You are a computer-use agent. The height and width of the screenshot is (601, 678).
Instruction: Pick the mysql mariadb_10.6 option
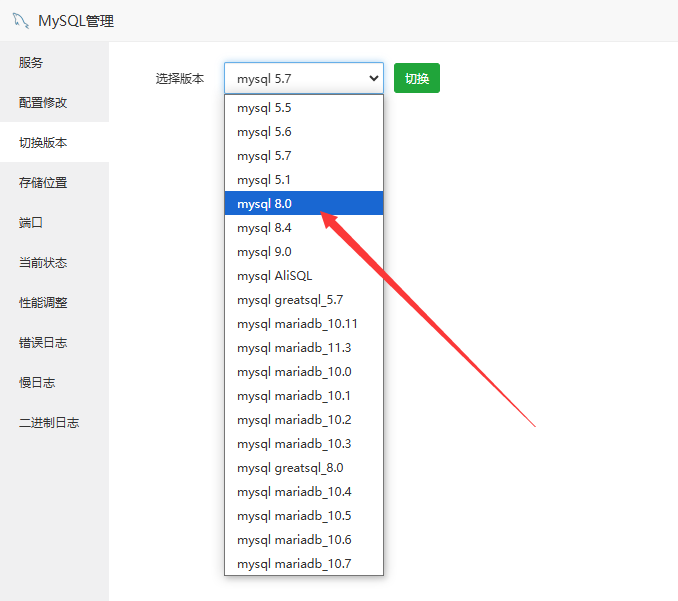[x=304, y=540]
